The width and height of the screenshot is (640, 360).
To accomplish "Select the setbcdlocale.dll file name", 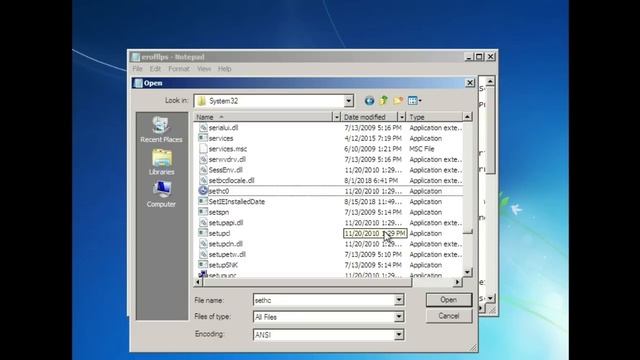I will click(231, 180).
